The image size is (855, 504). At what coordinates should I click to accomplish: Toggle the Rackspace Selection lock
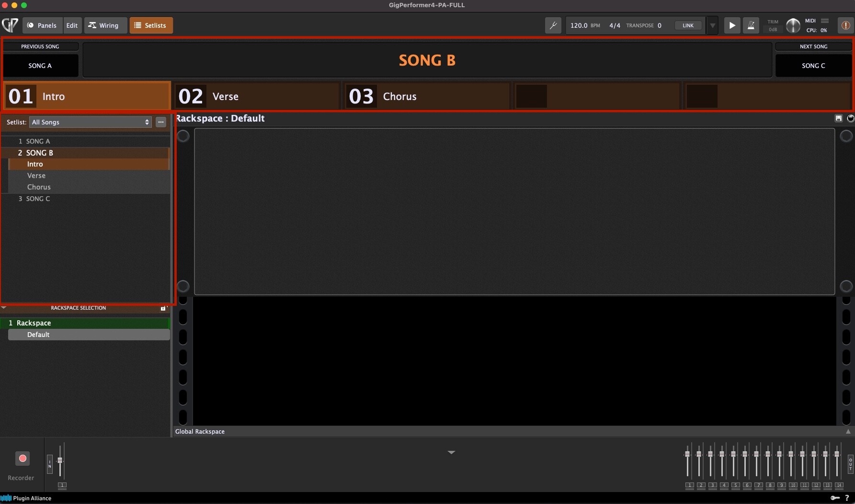click(163, 308)
